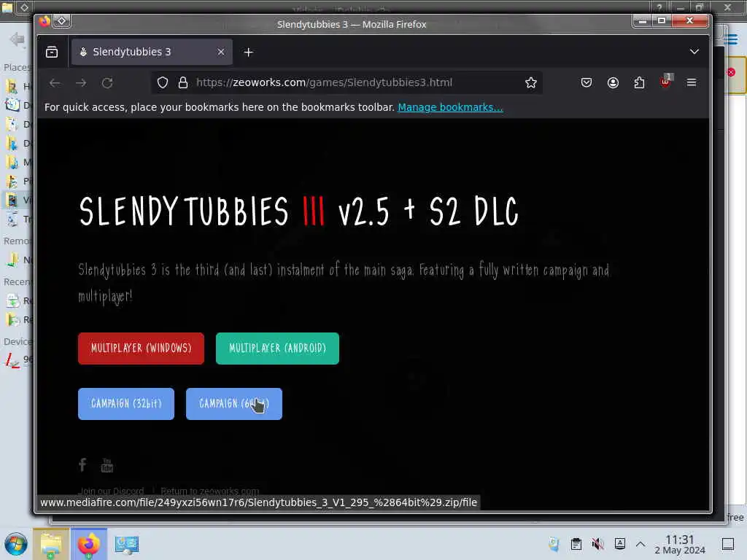Screen dimensions: 747x560
Task: Download Multiplayer (Windows) version
Action: point(141,349)
